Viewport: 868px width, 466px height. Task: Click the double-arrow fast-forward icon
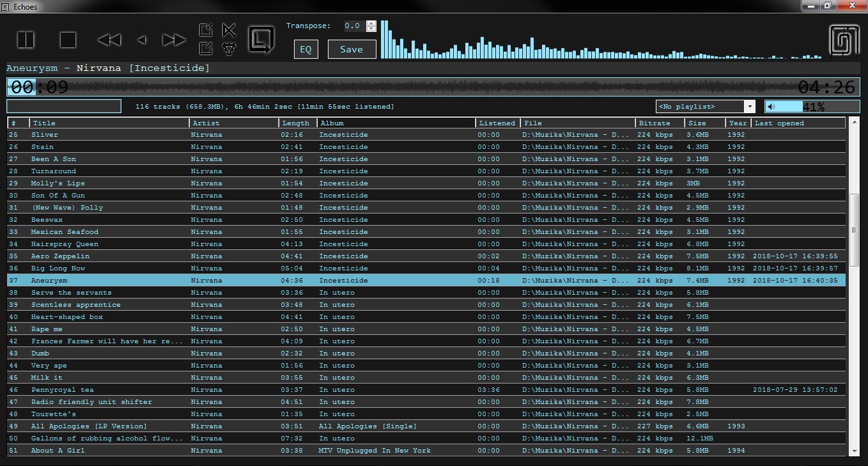tap(174, 40)
